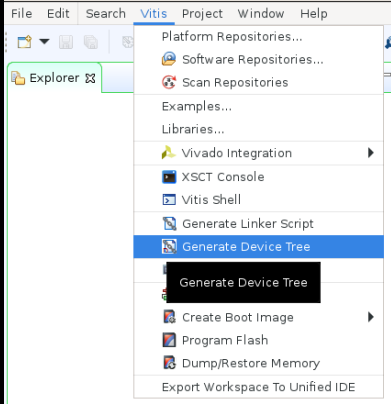Open the Vivado Integration submenu

(258, 153)
